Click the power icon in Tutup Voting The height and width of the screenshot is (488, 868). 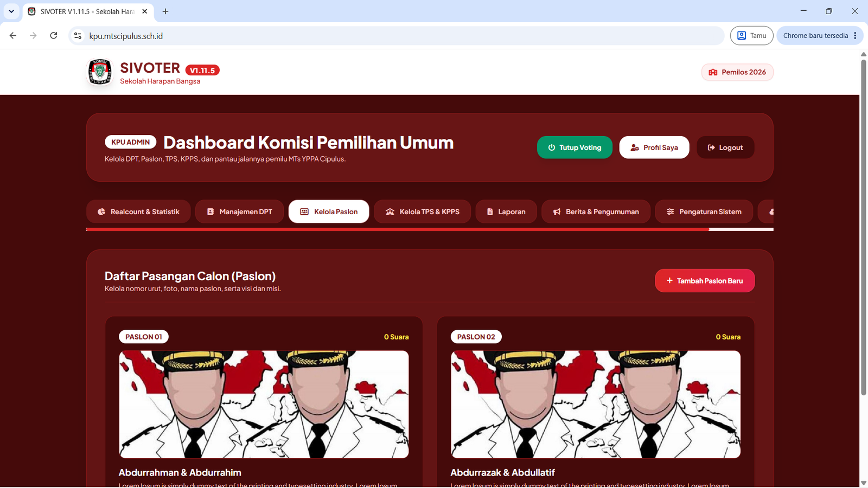[x=552, y=147]
